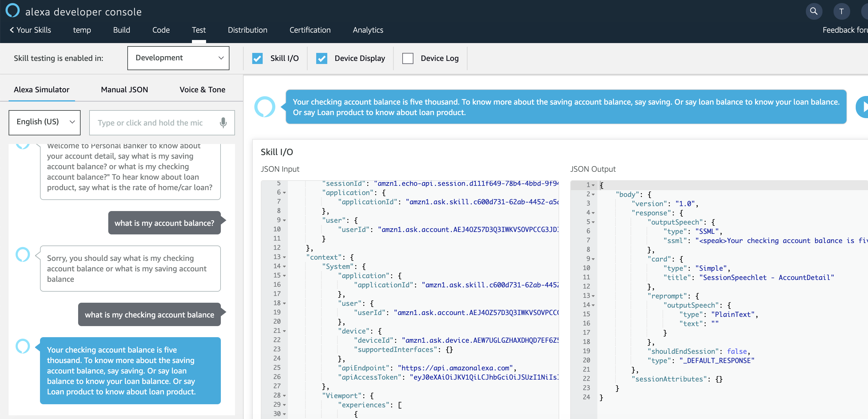Click the alexa developer console title
Image resolution: width=868 pixels, height=419 pixels.
[84, 12]
